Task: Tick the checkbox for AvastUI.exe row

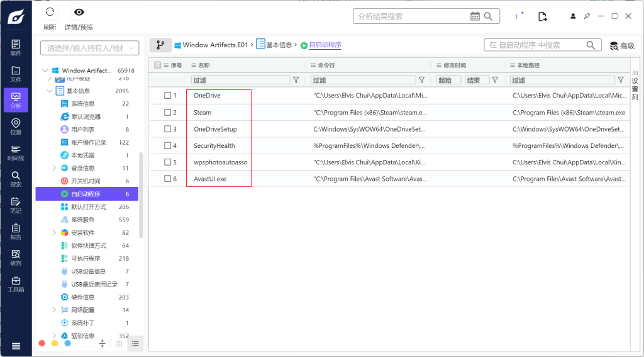Action: (168, 179)
